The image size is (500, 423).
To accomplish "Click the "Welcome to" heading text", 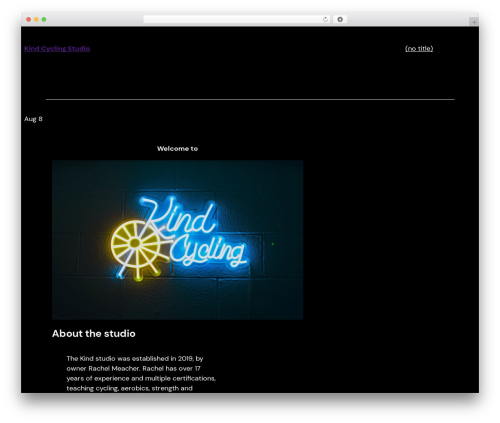I will 177,149.
